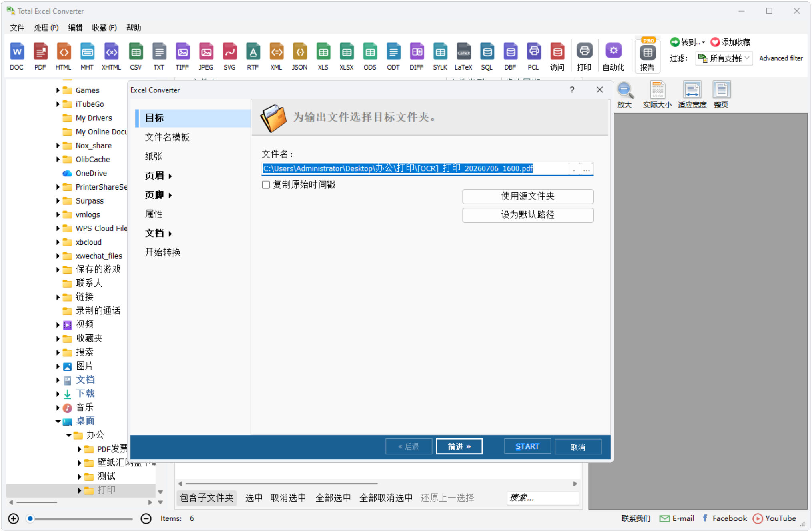Open the 所有支持 filter dropdown
Viewport: 812px width, 532px height.
click(724, 58)
